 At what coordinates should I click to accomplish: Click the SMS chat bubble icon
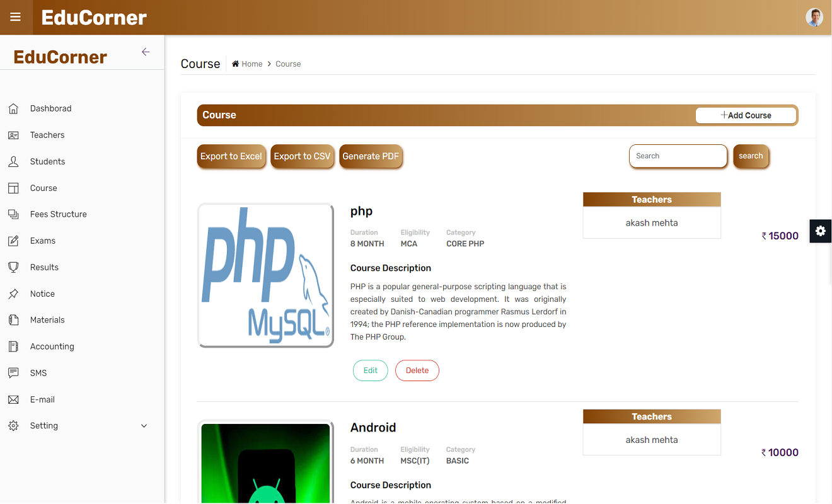(13, 373)
